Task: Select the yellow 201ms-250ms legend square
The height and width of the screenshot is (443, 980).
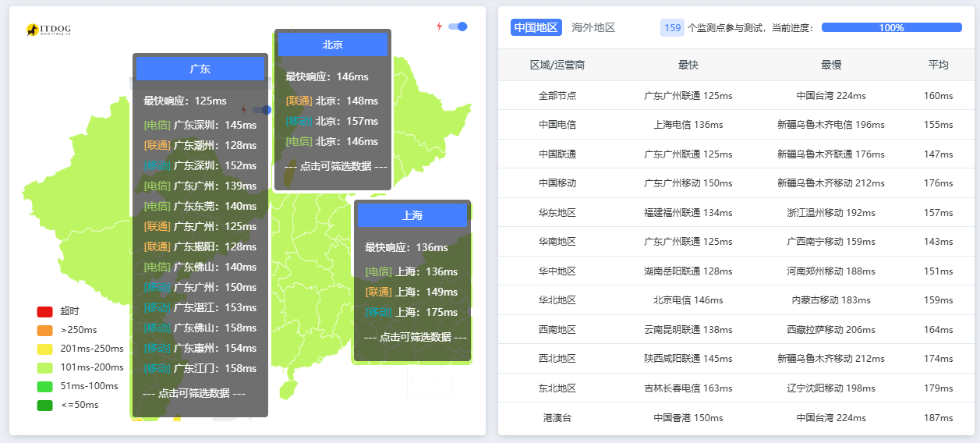Action: click(x=44, y=349)
